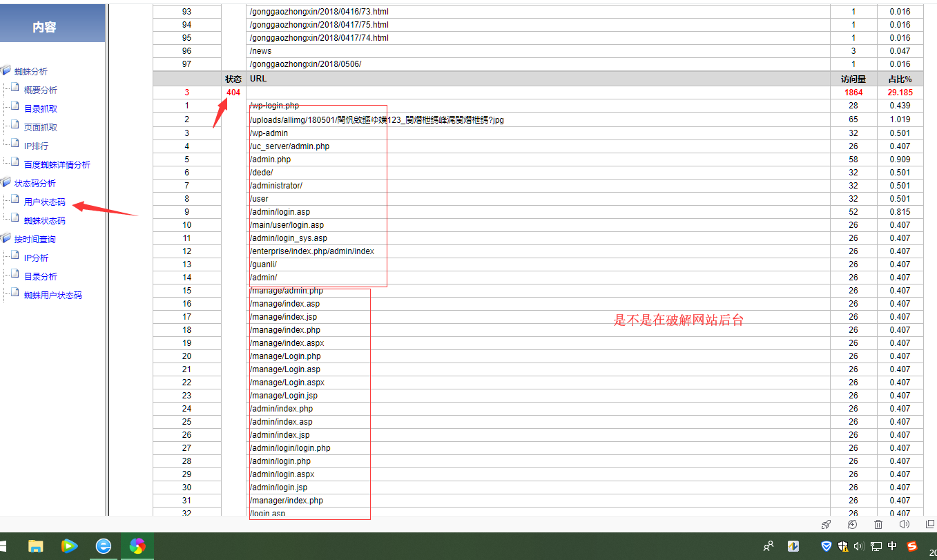Viewport: 937px width, 560px height.
Task: Click the /wp-login.php URL row
Action: point(274,106)
